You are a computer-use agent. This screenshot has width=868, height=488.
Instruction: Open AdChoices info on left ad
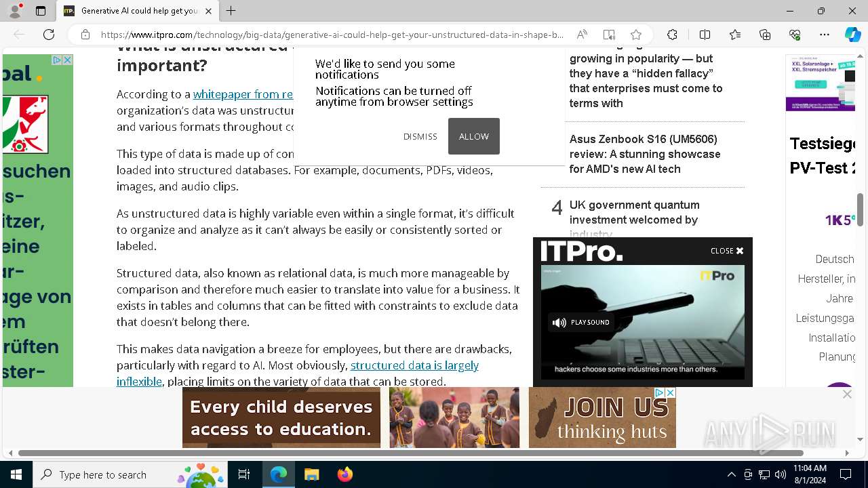click(58, 60)
